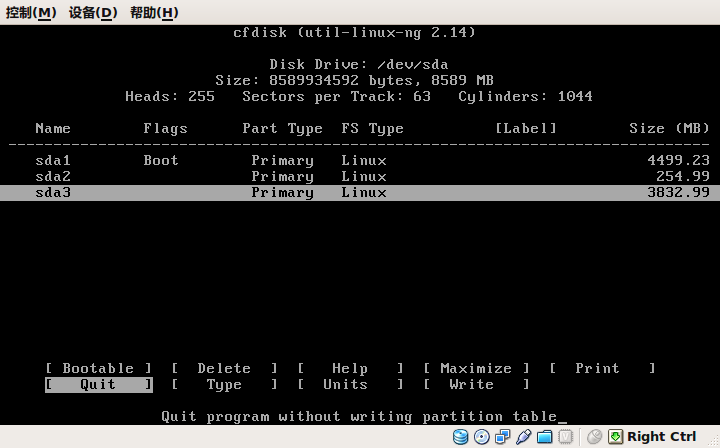
Task: Click the hard disk activity status icon
Action: (x=460, y=437)
